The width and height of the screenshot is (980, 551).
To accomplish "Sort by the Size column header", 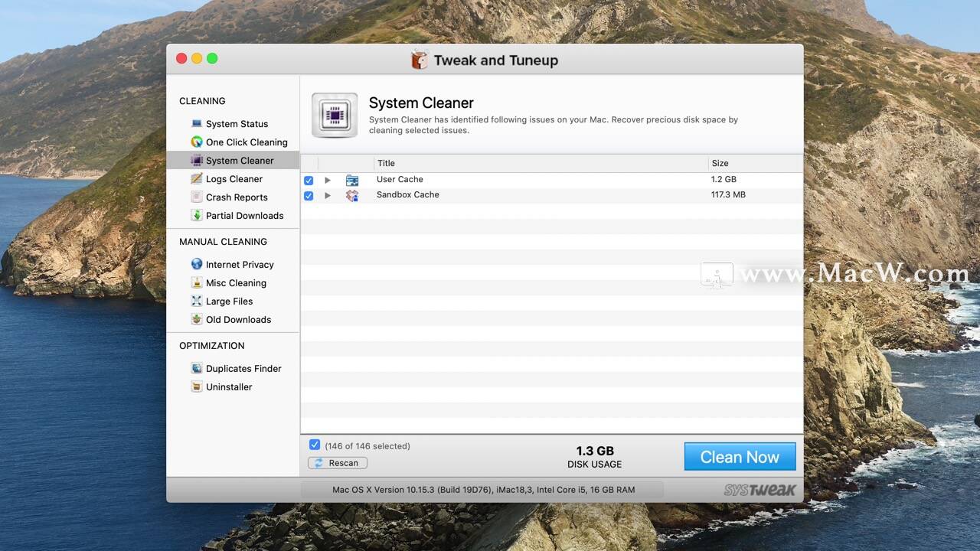I will (755, 163).
